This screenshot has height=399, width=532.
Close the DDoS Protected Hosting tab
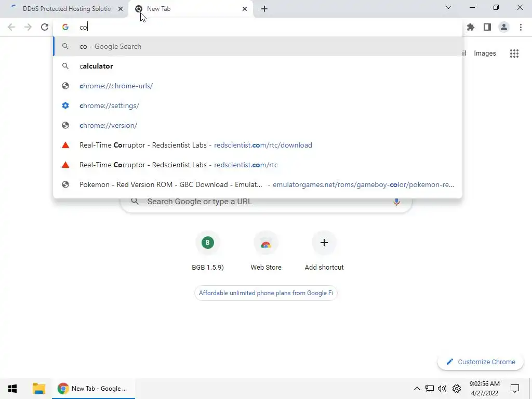tap(121, 9)
